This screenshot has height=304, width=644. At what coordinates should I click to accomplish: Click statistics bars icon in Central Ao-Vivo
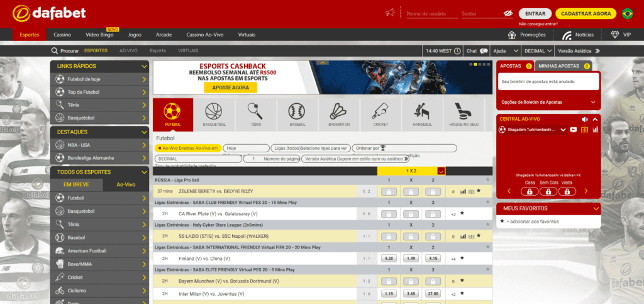595,130
